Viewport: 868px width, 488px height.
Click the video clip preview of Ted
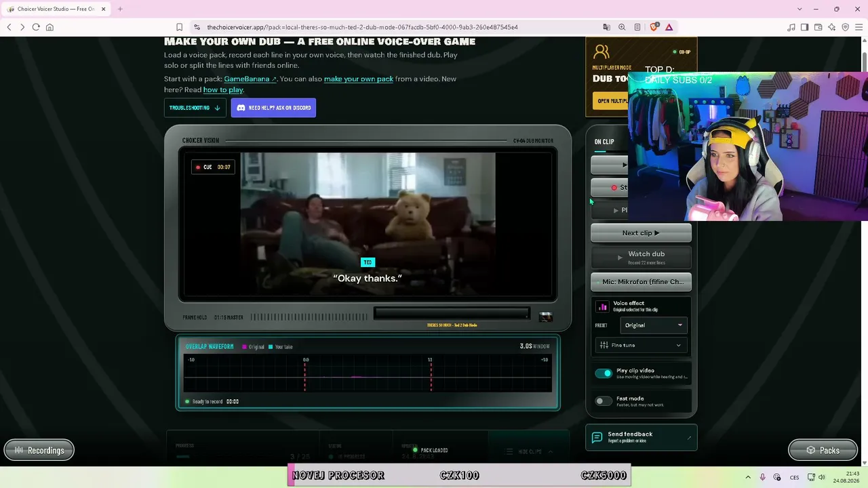tap(368, 225)
